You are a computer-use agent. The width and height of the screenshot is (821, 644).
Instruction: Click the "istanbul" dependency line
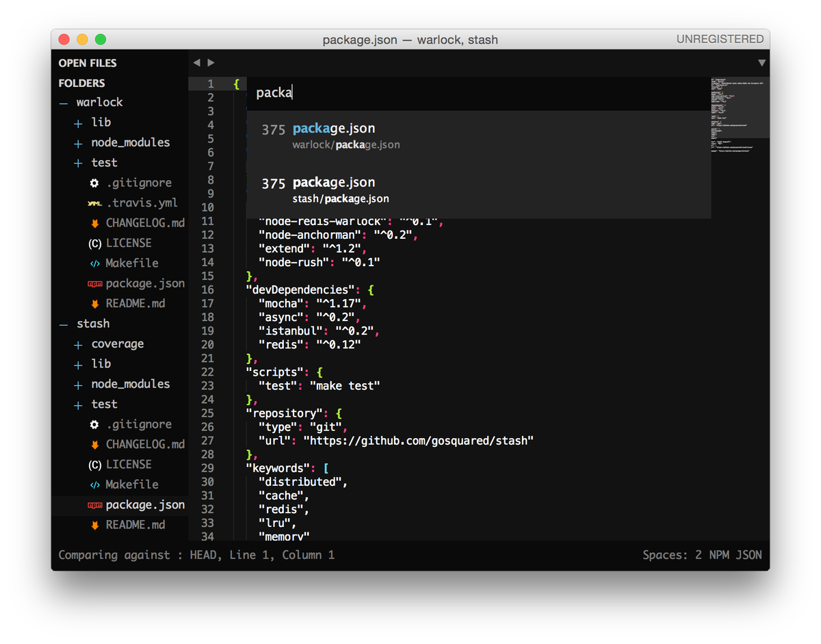319,331
